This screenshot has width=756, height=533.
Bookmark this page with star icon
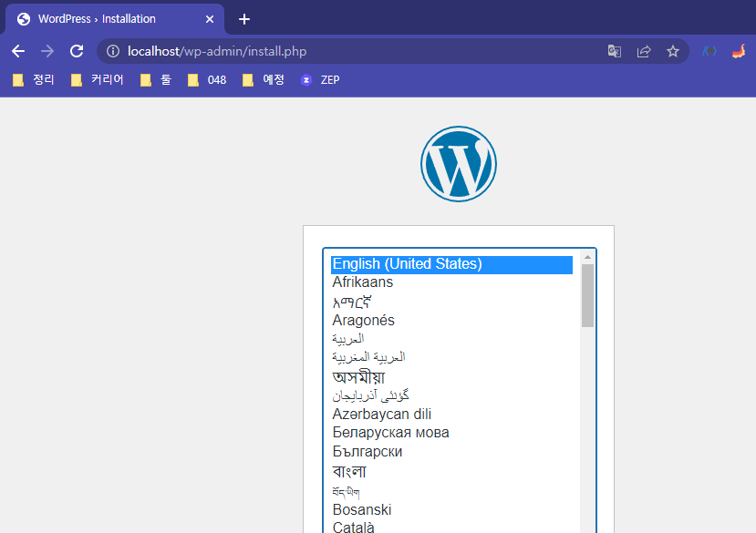[673, 51]
